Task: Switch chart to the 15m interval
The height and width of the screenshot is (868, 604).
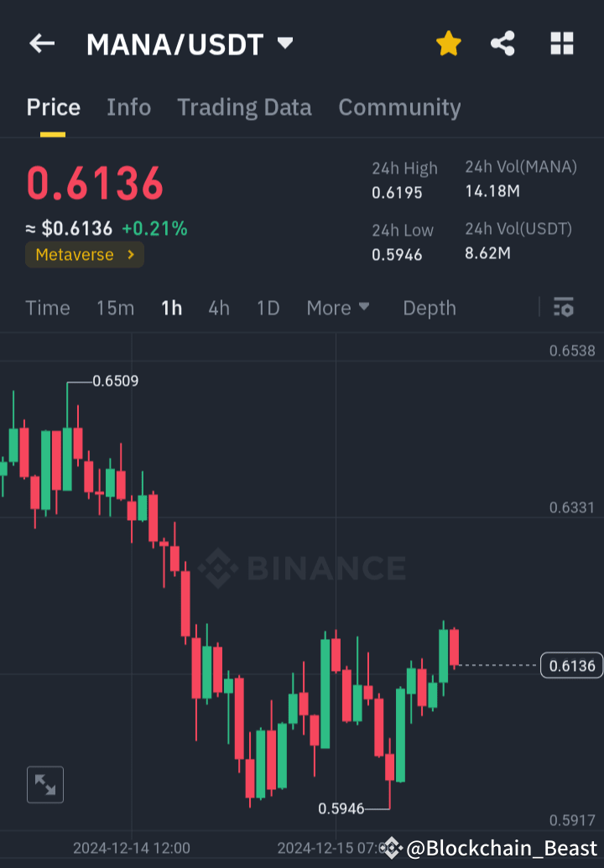Action: pyautogui.click(x=115, y=308)
